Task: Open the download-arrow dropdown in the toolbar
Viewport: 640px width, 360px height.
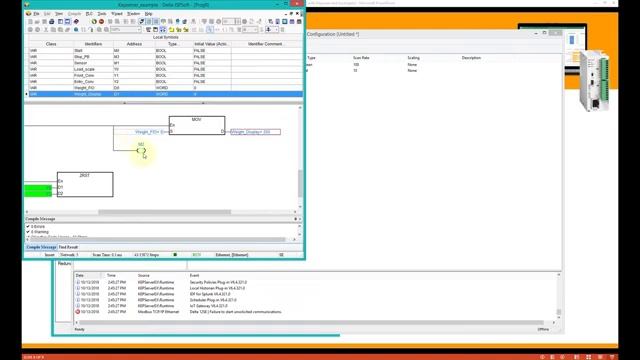Action: (276, 29)
